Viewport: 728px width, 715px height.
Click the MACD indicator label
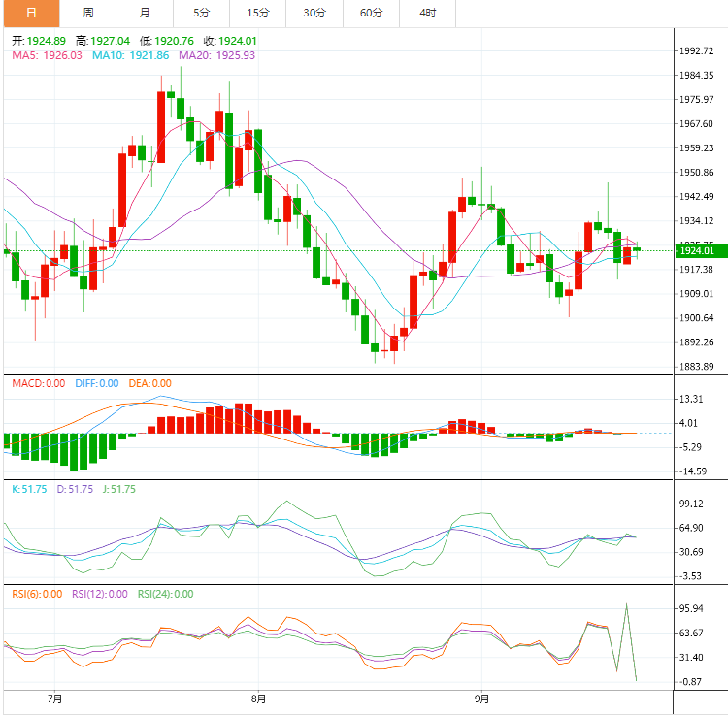pyautogui.click(x=38, y=383)
